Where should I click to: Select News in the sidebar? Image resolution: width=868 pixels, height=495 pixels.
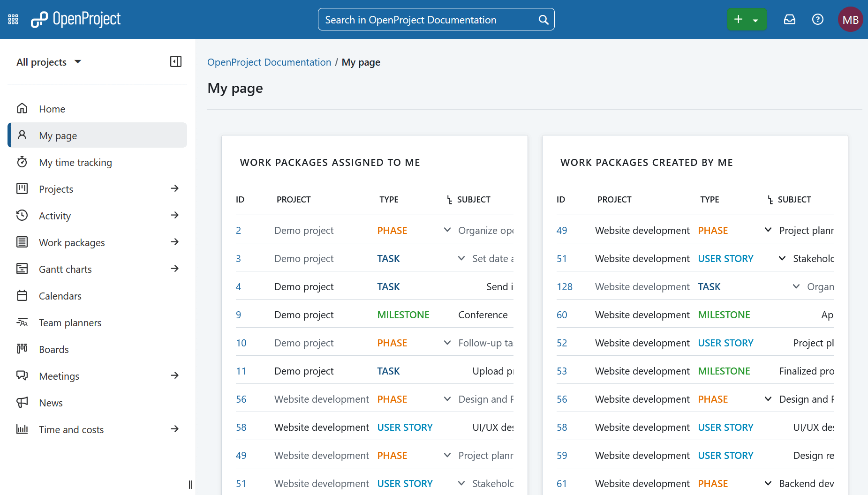click(x=51, y=403)
